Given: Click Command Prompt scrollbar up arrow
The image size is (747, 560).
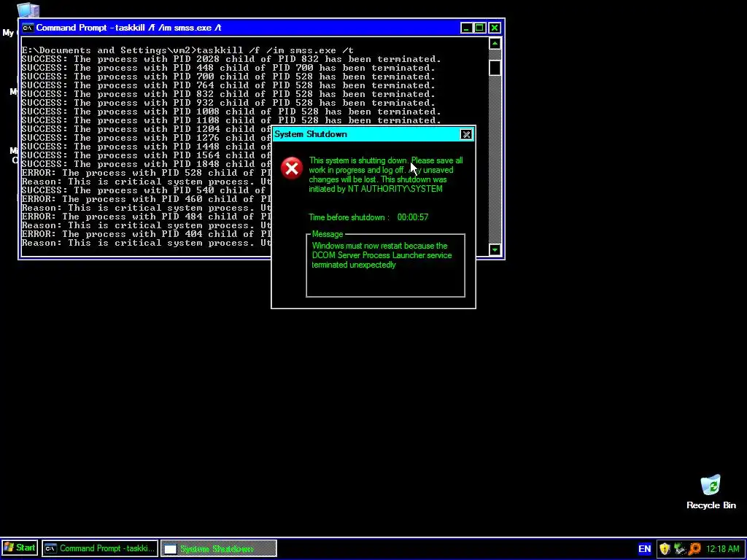Looking at the screenshot, I should click(x=495, y=44).
